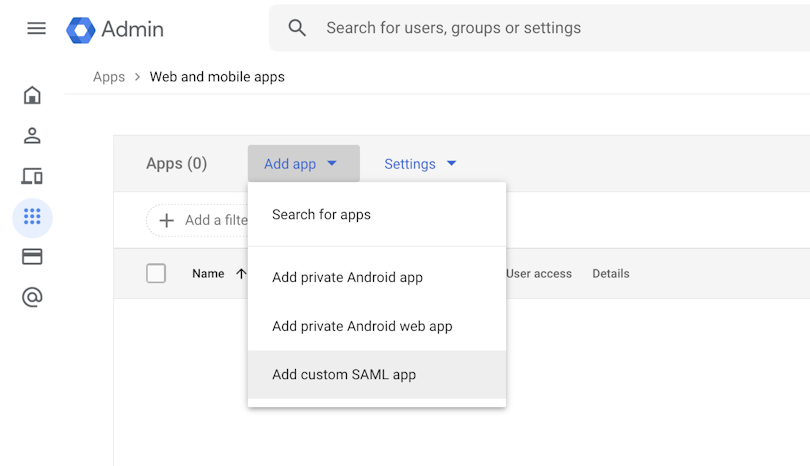Click the Web and mobile apps breadcrumb
The image size is (810, 466).
tap(217, 77)
